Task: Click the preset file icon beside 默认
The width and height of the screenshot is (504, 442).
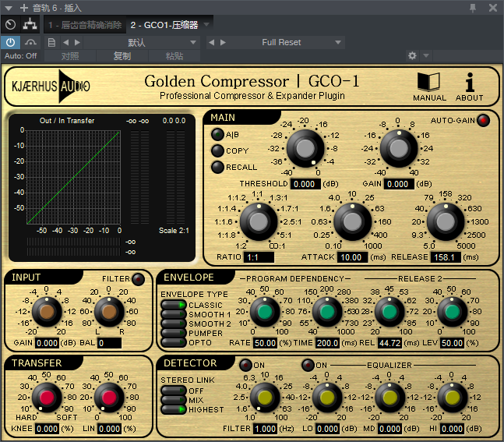Action: pyautogui.click(x=51, y=42)
